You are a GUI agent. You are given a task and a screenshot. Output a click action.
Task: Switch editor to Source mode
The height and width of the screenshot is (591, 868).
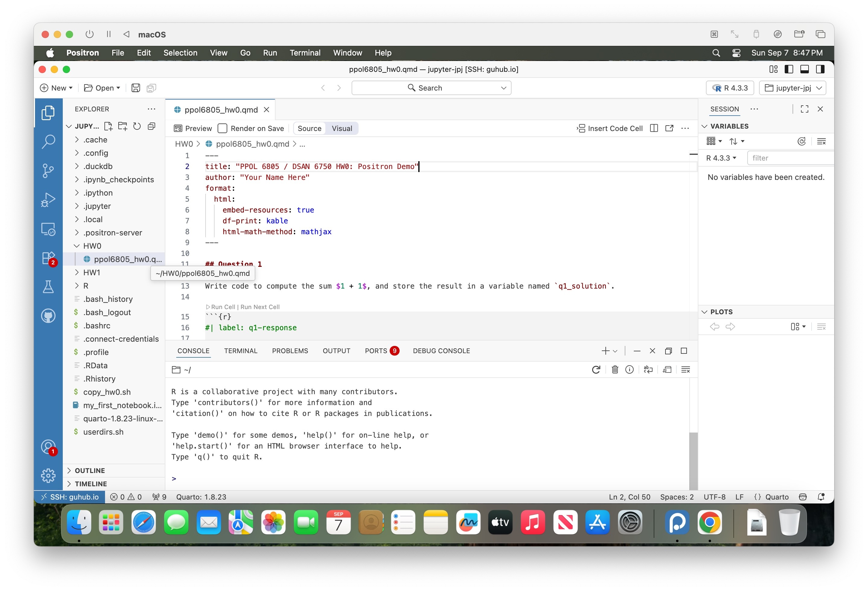click(309, 128)
